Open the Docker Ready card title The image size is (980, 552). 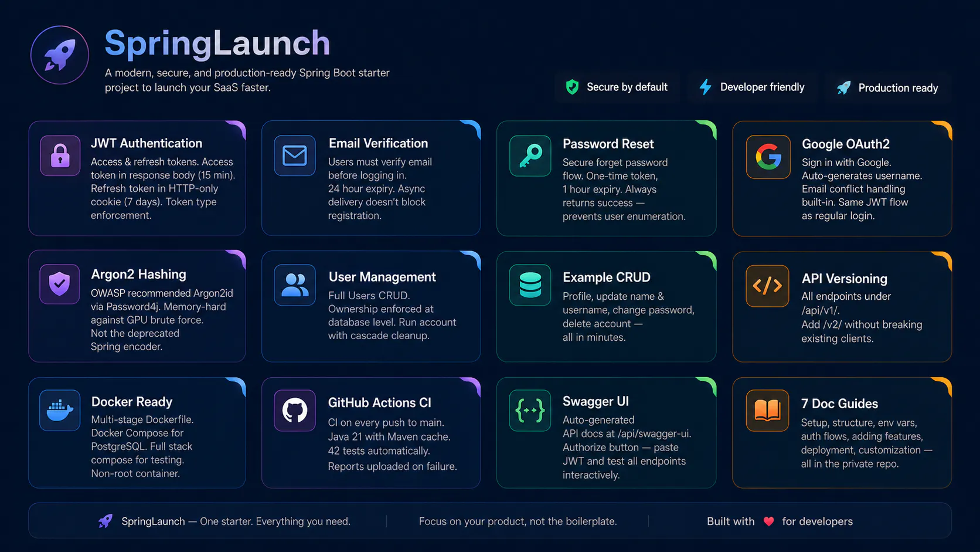click(x=132, y=402)
